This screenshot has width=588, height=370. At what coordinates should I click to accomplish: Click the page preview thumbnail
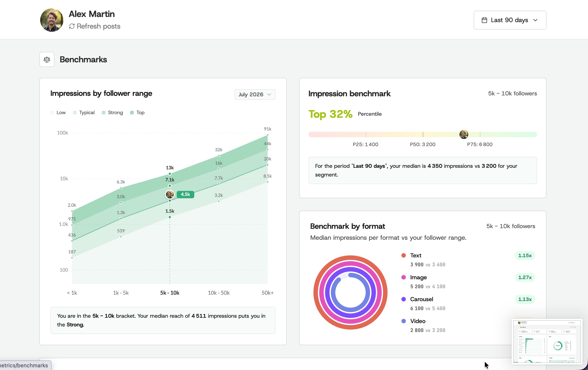click(547, 341)
